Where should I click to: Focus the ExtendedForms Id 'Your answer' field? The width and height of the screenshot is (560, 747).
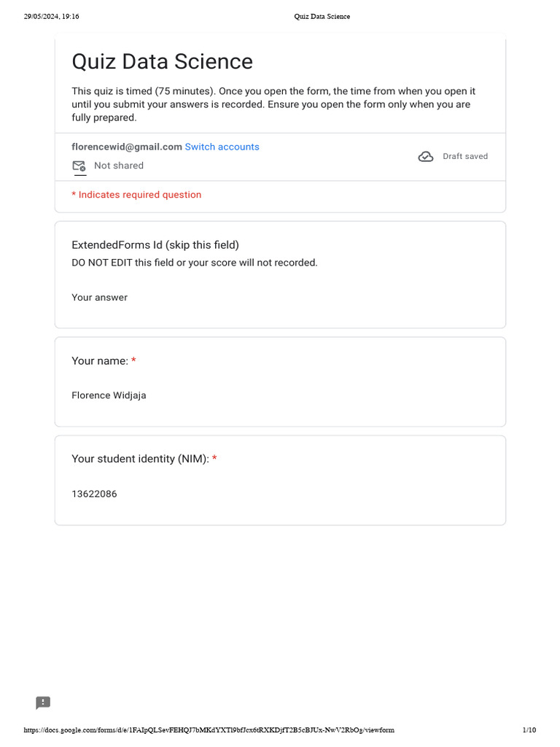coord(99,298)
